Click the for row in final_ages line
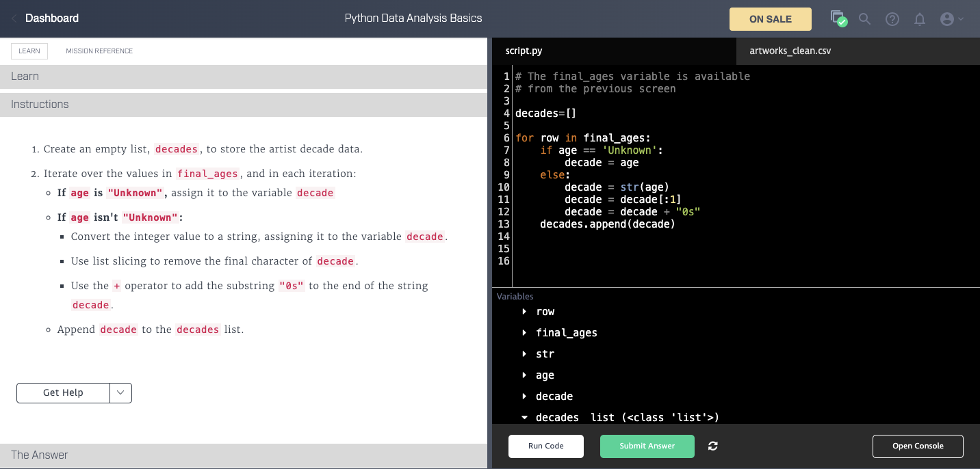 [x=583, y=138]
